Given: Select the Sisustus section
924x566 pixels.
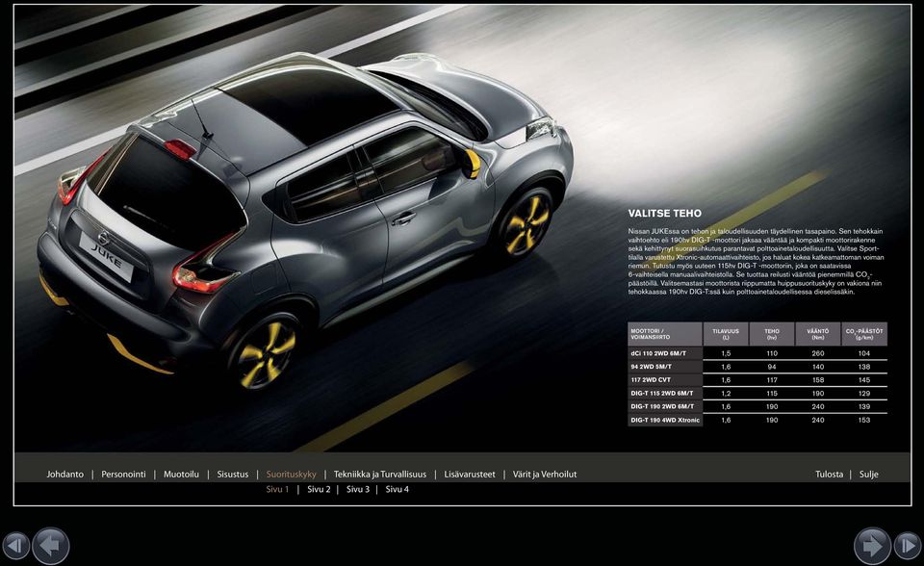Looking at the screenshot, I should 233,474.
